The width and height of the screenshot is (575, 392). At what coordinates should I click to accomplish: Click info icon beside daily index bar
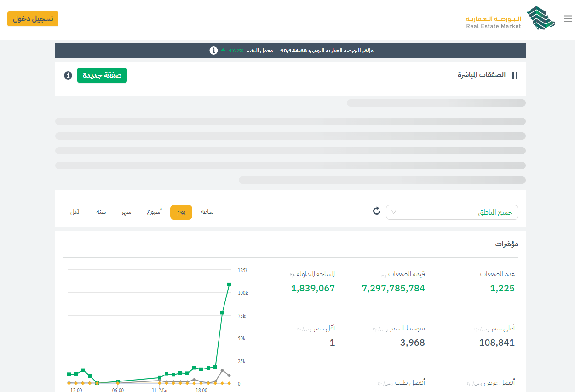(x=213, y=51)
